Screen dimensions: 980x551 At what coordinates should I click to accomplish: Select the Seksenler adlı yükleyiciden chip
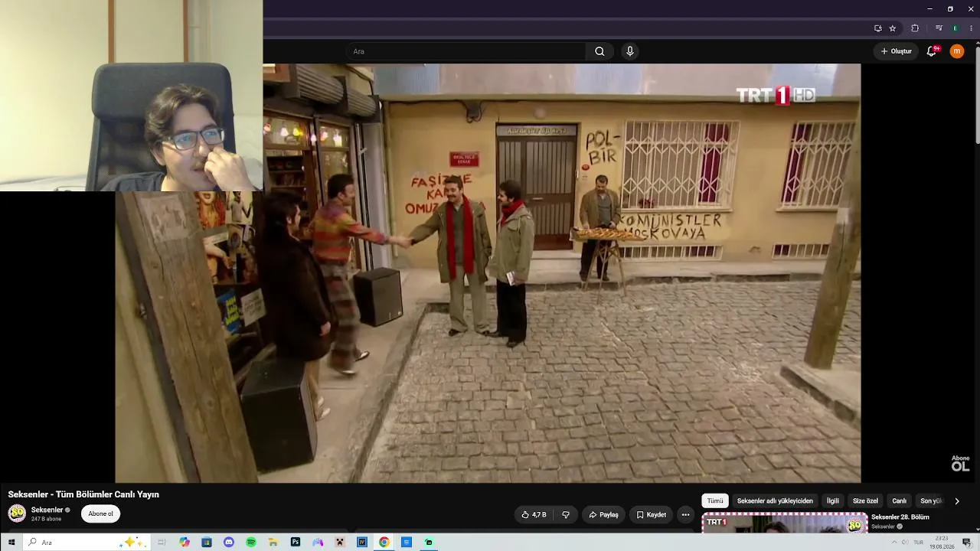(775, 501)
